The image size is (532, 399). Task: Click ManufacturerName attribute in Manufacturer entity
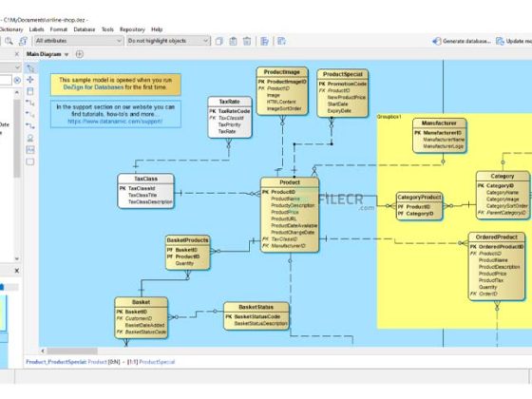444,140
